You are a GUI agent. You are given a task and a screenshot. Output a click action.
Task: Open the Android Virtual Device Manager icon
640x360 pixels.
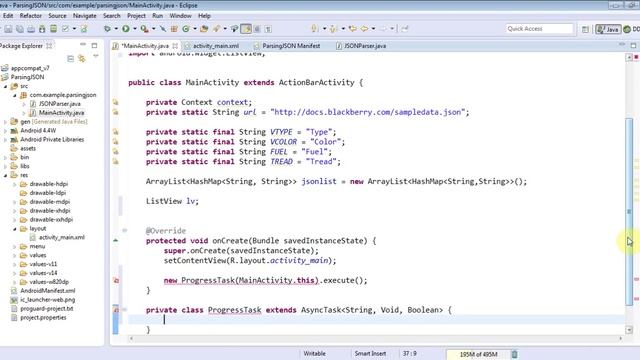point(53,29)
